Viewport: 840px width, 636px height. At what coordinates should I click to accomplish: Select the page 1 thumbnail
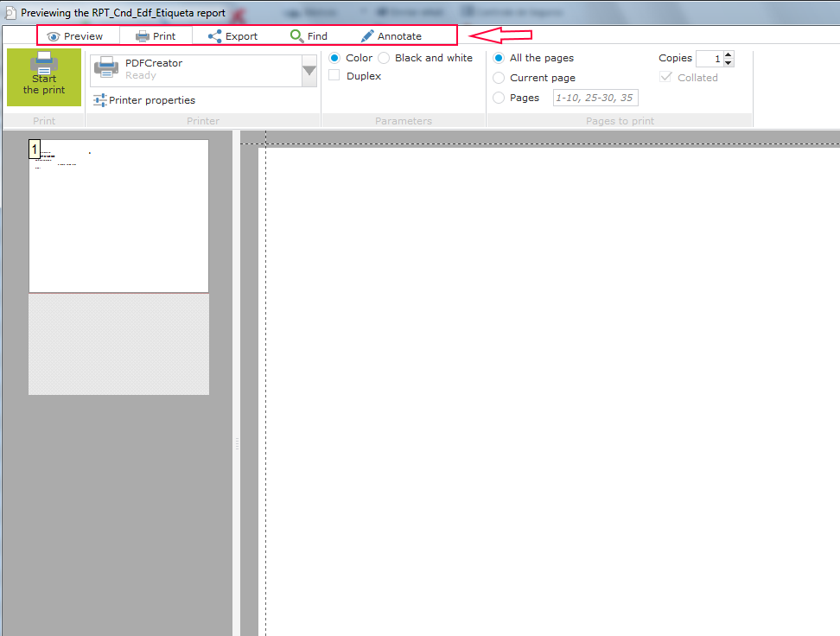(118, 216)
